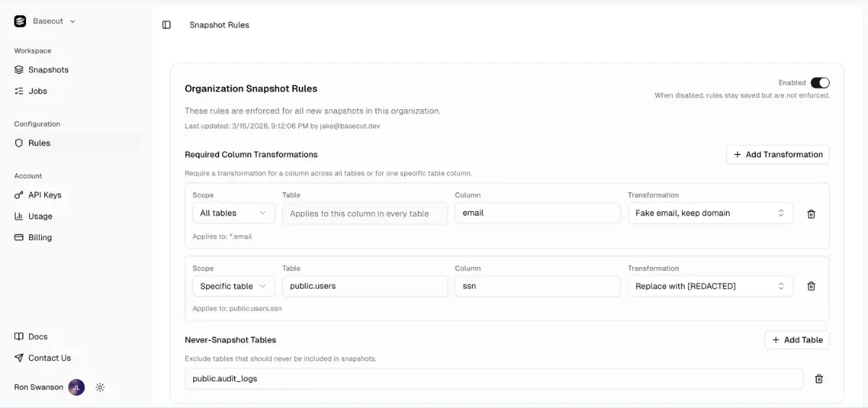Open the Basecut organization switcher
The width and height of the screenshot is (868, 408).
45,21
